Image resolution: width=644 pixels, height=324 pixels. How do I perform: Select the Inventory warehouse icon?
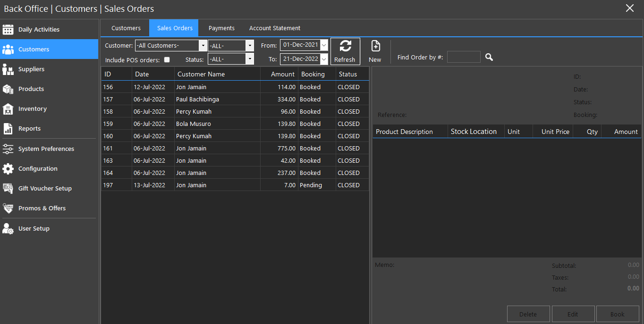tap(8, 109)
